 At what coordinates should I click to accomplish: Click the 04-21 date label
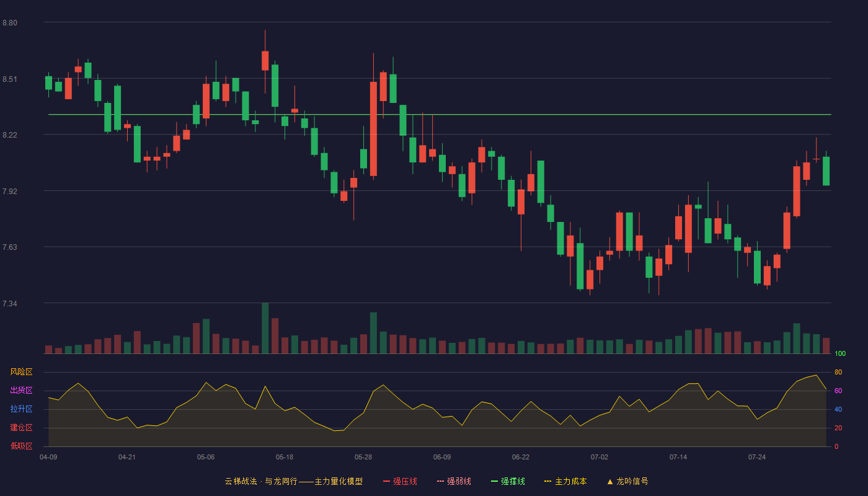[127, 457]
